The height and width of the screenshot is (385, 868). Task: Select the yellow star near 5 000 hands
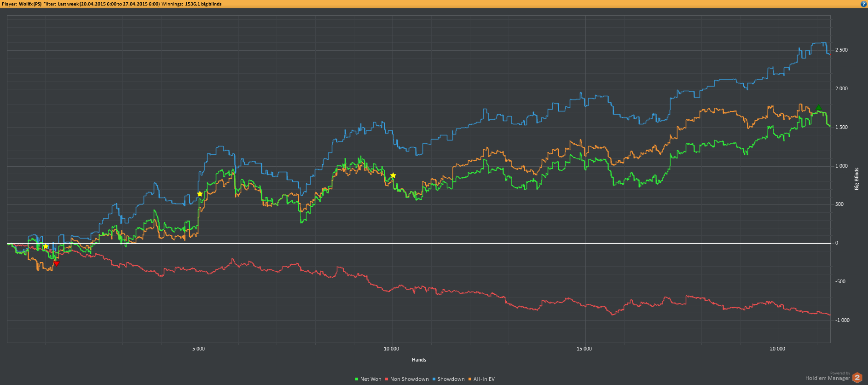[200, 194]
